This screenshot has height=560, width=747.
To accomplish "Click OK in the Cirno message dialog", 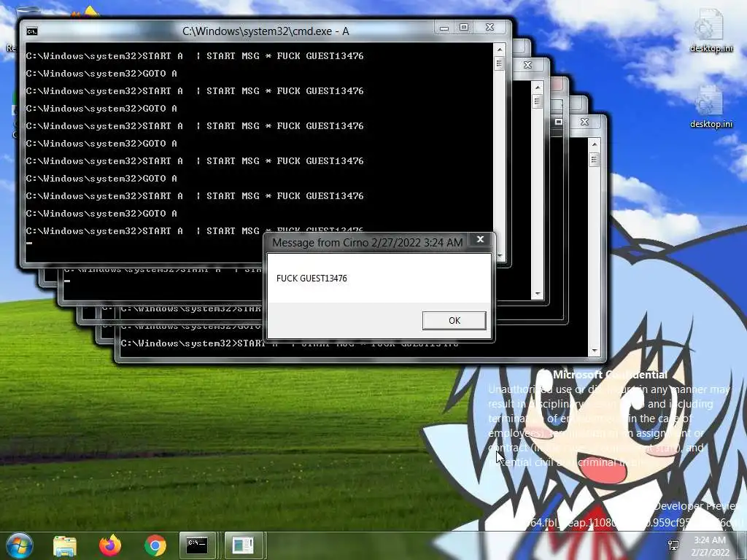I will click(x=454, y=321).
